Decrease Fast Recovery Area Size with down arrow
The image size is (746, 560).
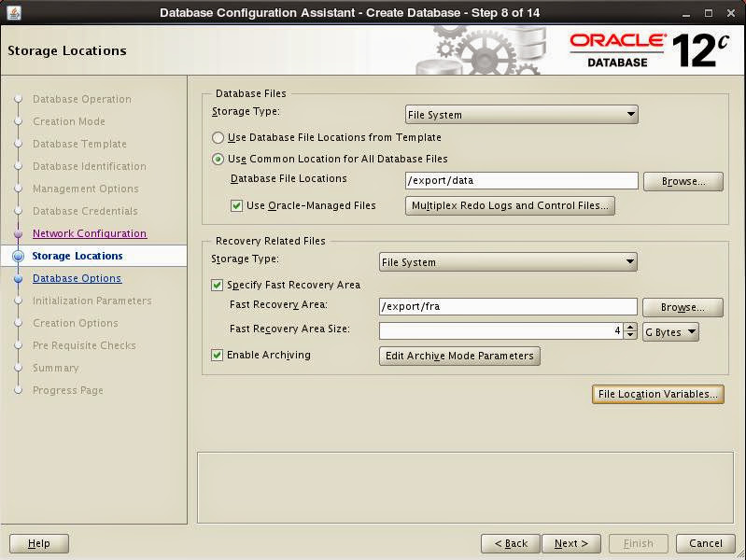(630, 335)
